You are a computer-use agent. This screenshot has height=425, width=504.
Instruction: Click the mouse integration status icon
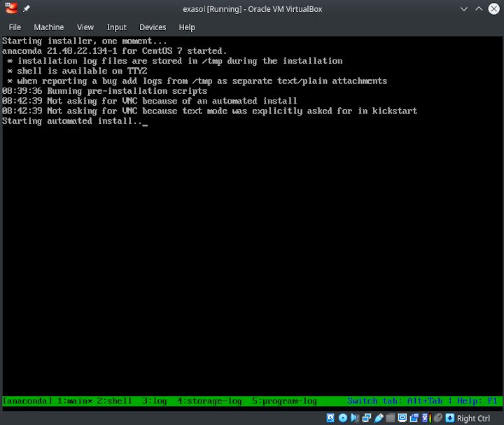[x=438, y=418]
